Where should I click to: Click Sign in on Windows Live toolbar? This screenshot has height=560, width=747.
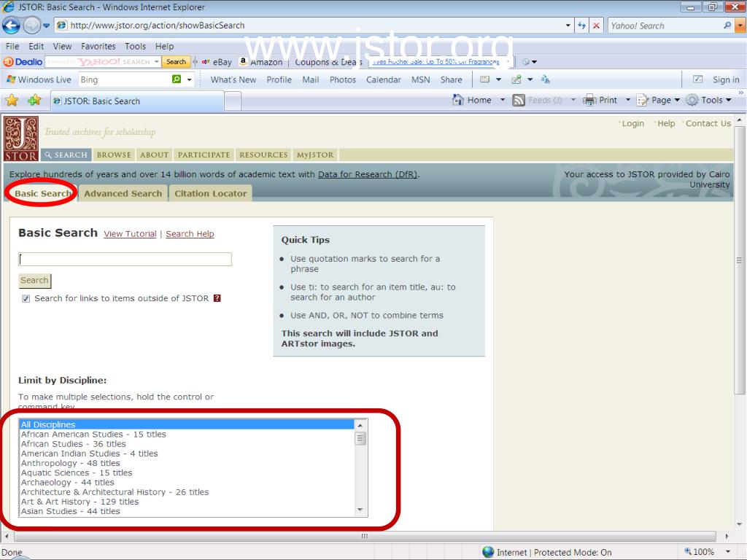click(726, 79)
